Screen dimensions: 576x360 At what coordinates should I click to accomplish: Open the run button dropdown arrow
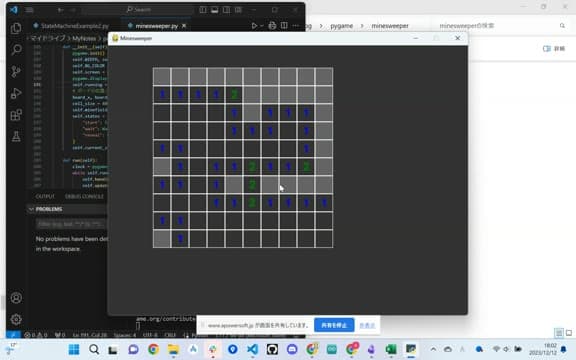pos(262,26)
